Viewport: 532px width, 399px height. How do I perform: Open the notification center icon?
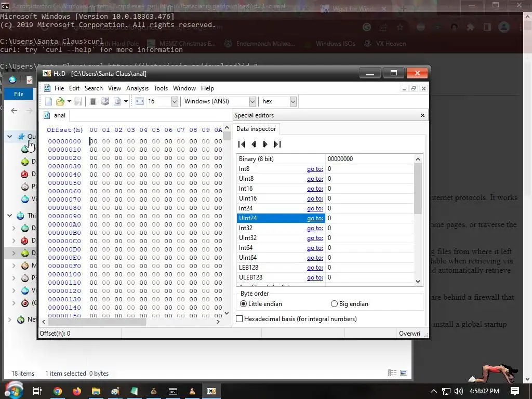[515, 391]
